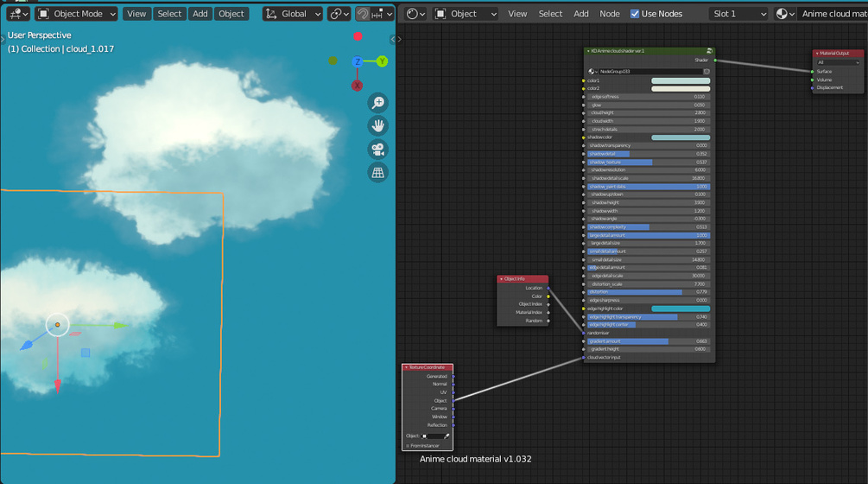The height and width of the screenshot is (484, 868).
Task: Click the red move gizmo arrow
Action: point(58,385)
